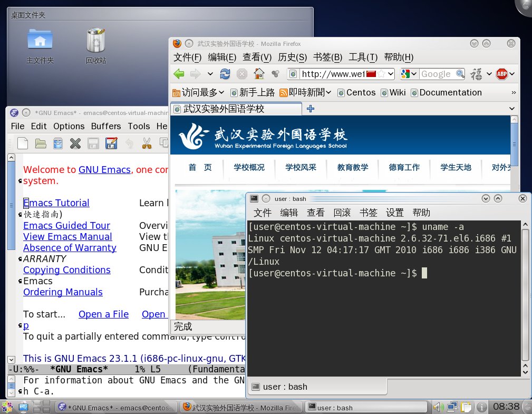Click the Firefox address bar URL field
This screenshot has height=414, width=532.
pos(333,74)
